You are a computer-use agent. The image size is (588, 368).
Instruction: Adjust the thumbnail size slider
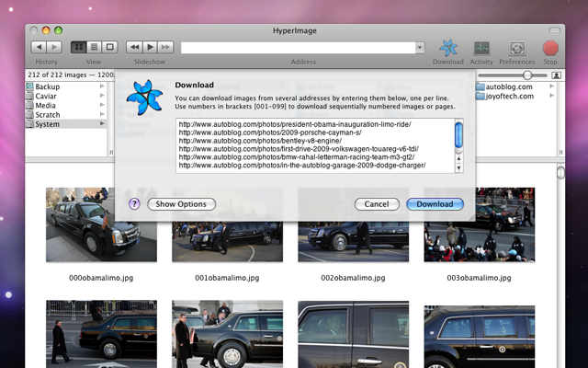pyautogui.click(x=528, y=75)
